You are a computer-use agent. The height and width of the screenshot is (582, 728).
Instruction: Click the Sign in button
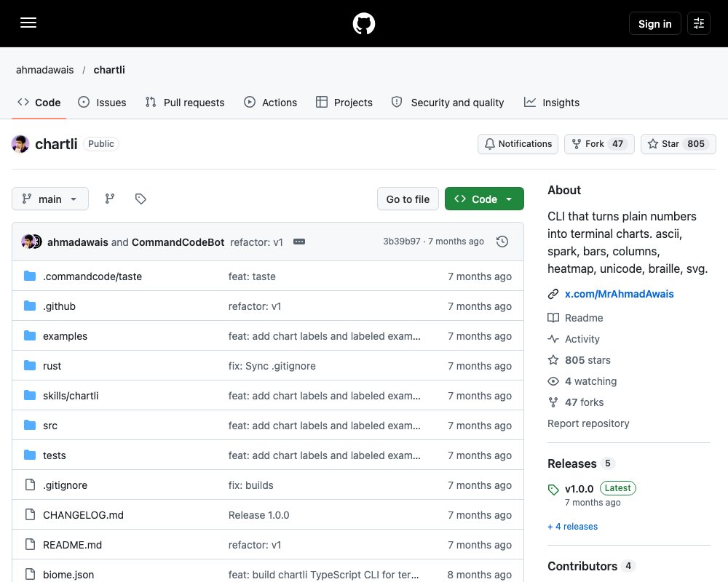tap(654, 24)
